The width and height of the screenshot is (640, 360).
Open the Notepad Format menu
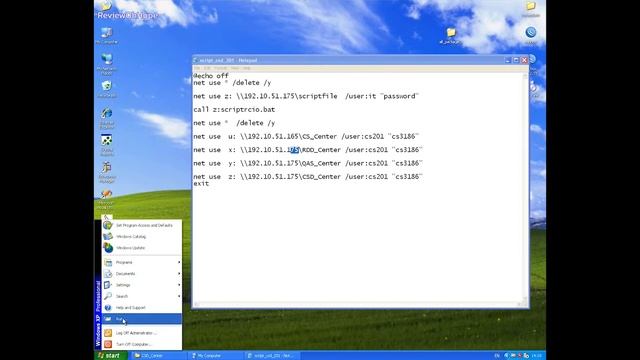pyautogui.click(x=220, y=68)
